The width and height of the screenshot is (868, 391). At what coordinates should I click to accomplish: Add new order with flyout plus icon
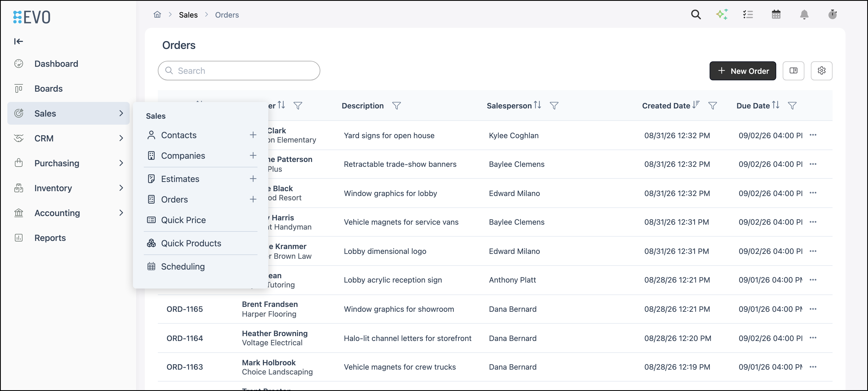(253, 199)
